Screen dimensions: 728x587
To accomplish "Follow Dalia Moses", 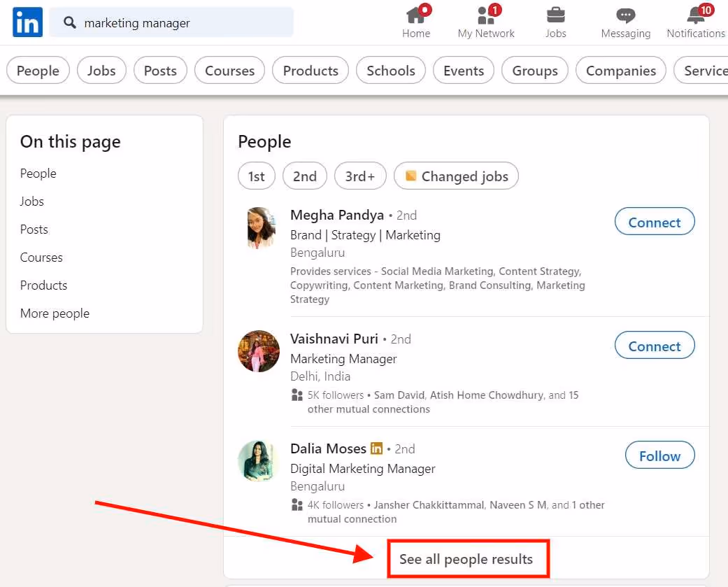I will (659, 455).
